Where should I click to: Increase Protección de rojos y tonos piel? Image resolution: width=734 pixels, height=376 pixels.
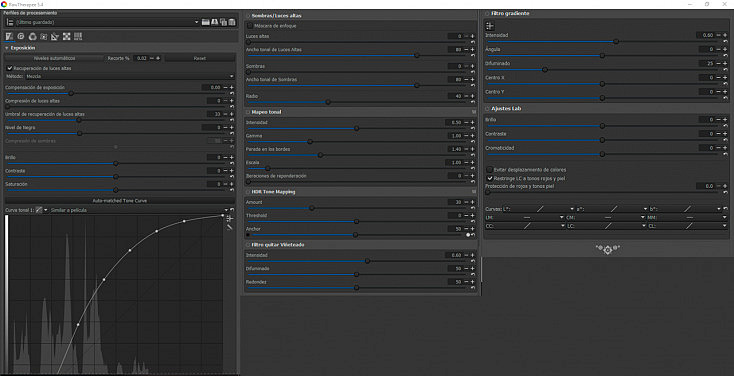[x=725, y=186]
